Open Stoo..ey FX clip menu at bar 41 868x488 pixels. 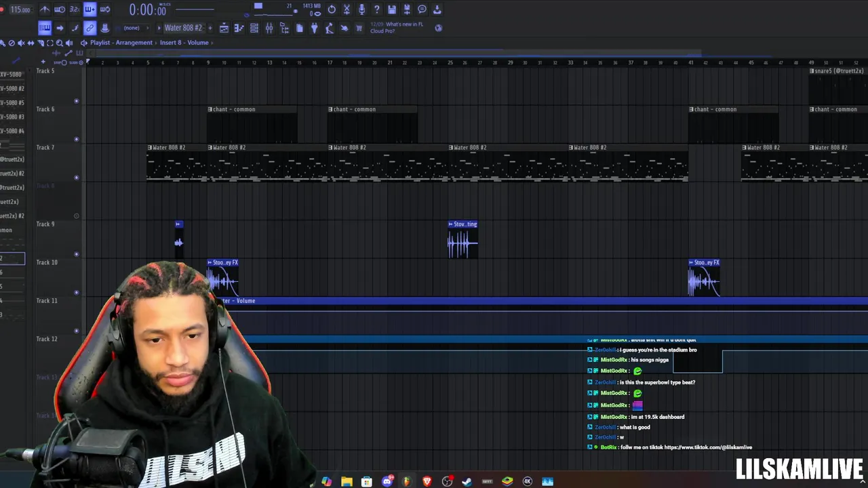tap(692, 262)
